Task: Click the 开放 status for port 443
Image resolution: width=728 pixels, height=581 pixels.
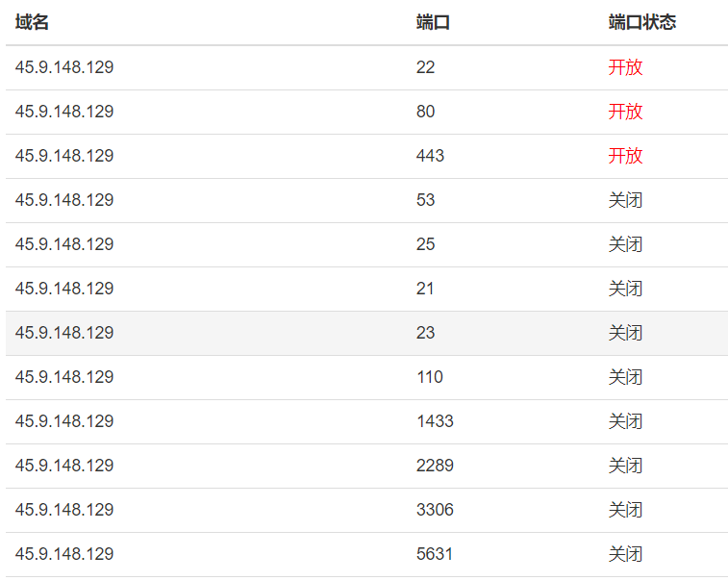Action: click(x=625, y=156)
